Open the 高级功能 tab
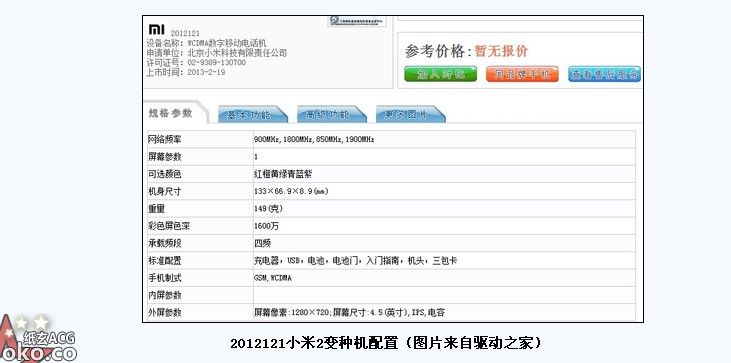 pyautogui.click(x=331, y=115)
